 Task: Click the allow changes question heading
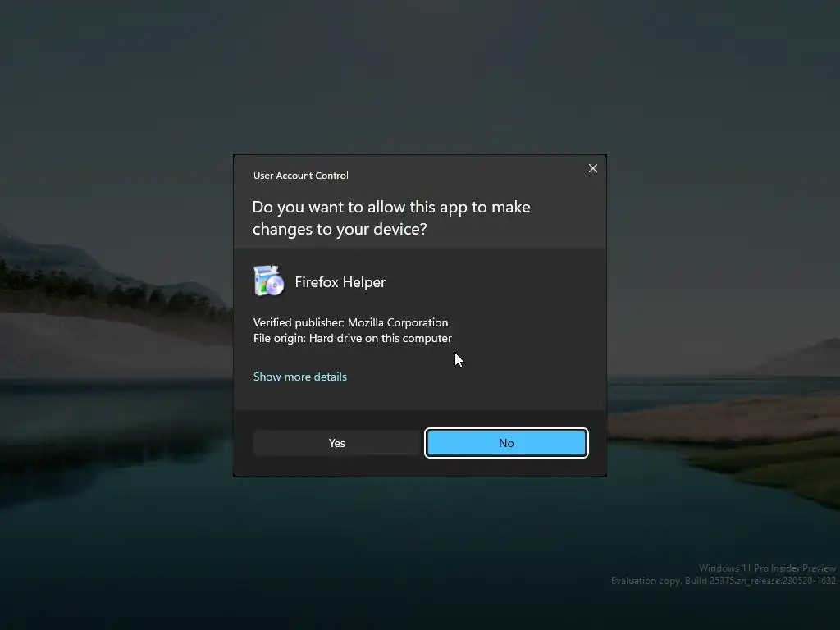[x=391, y=218]
